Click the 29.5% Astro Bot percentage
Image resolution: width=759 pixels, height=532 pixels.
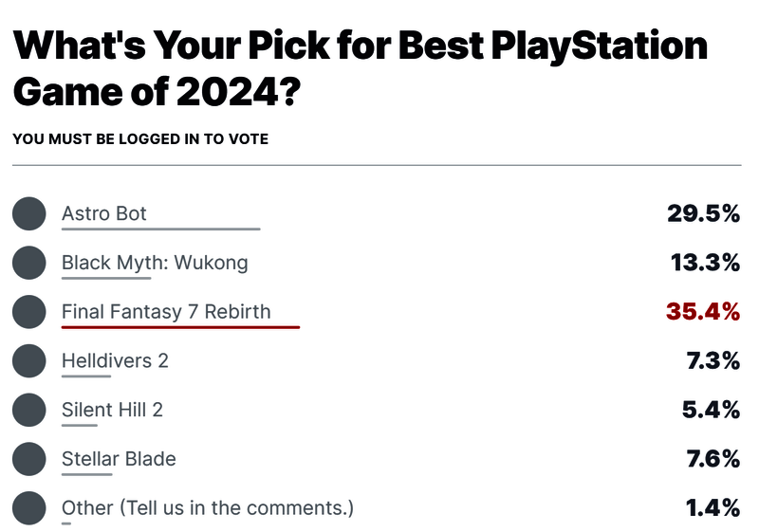pos(702,213)
